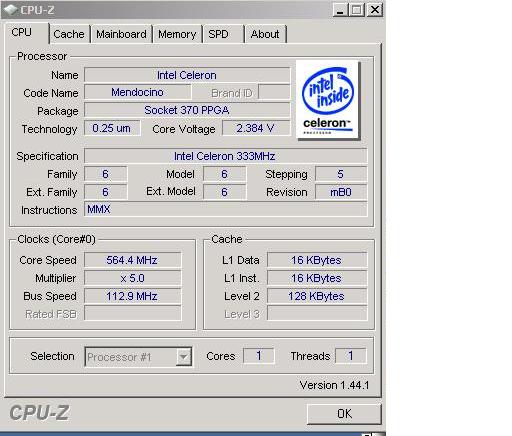Image resolution: width=512 pixels, height=436 pixels.
Task: Close the CPU-Z window
Action: [x=375, y=10]
